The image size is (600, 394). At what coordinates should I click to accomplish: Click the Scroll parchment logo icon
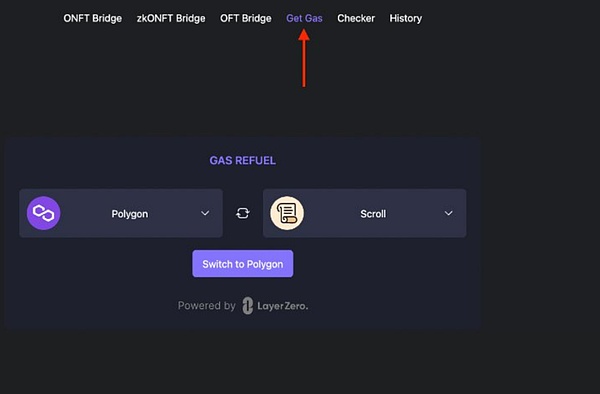point(287,213)
